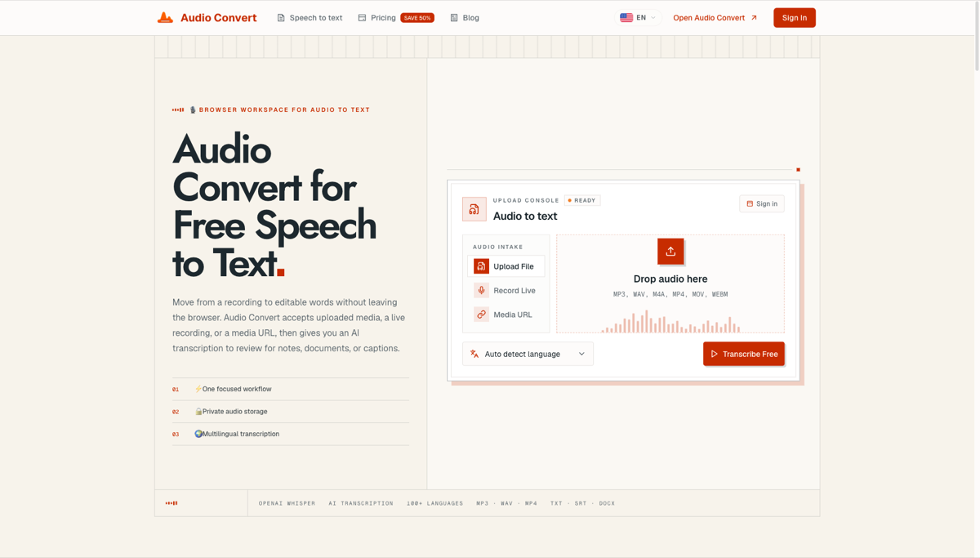Viewport: 980px width, 558px height.
Task: Click the Audio to text console icon
Action: point(474,209)
